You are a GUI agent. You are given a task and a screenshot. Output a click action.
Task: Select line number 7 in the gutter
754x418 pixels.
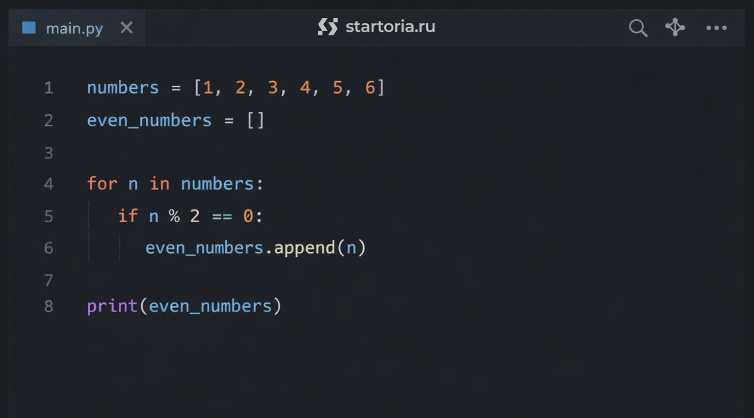point(49,280)
